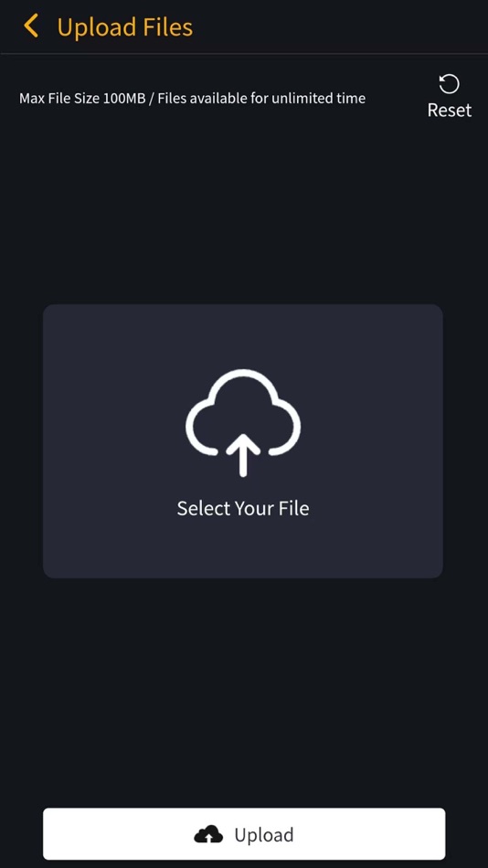This screenshot has height=868, width=488.
Task: Open the file picker via the gray card
Action: [x=242, y=441]
